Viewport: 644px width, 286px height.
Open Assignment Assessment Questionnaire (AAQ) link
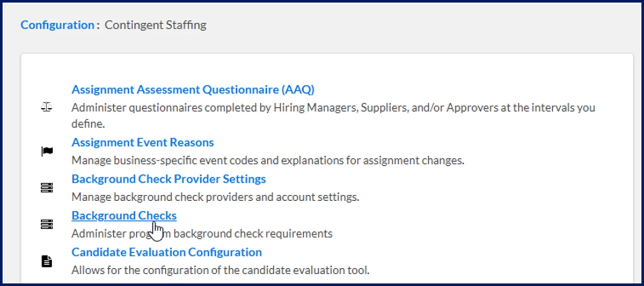193,89
